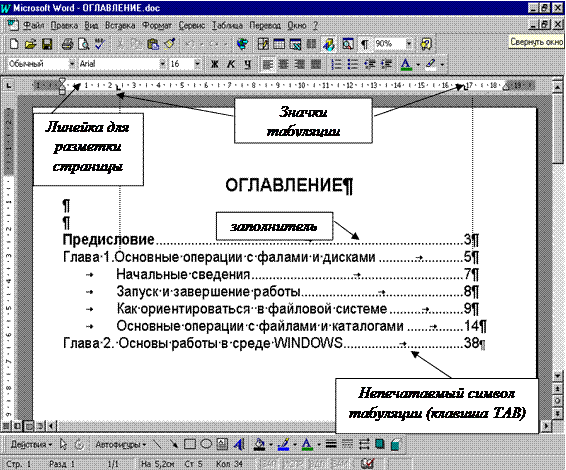Select the Arrow drawing tool
This screenshot has width=566, height=470.
174,444
